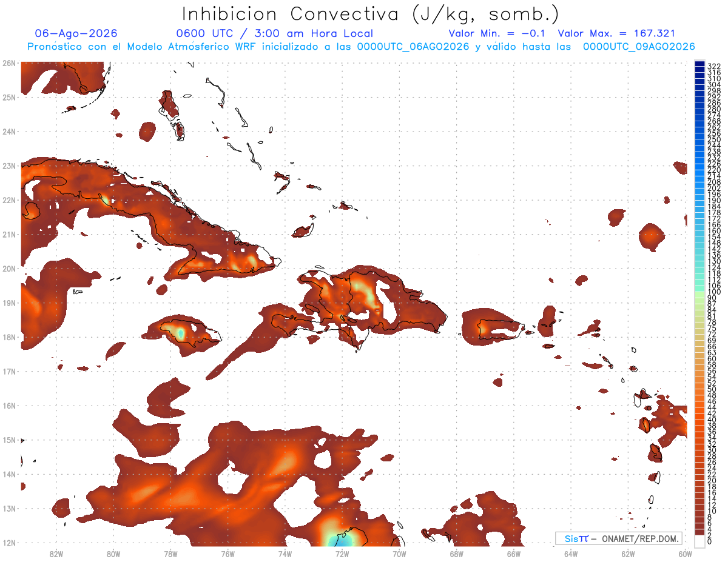Click the 80W longitude label
728x562 pixels.
[x=113, y=554]
